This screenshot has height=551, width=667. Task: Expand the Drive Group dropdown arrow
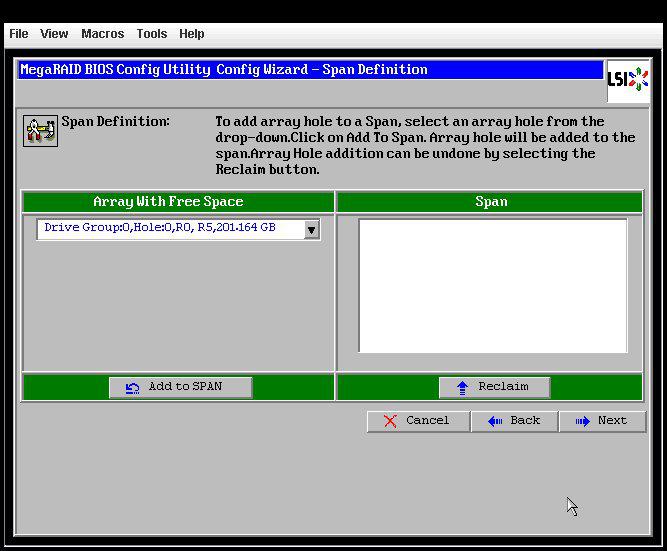[x=311, y=230]
